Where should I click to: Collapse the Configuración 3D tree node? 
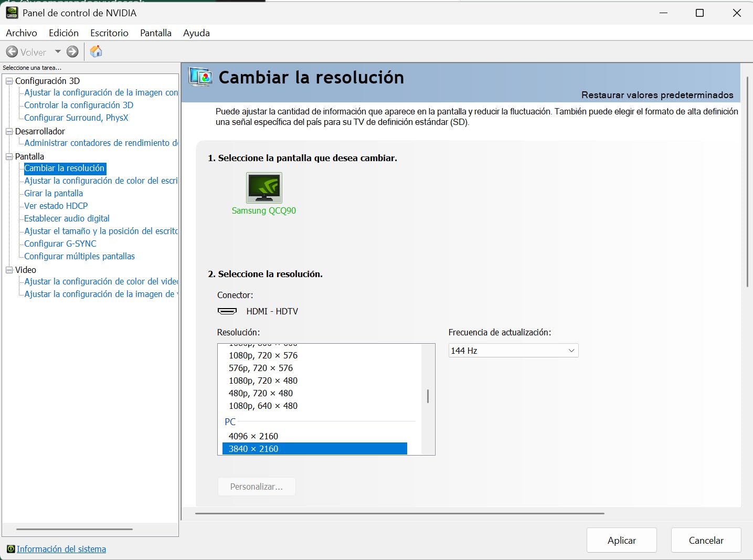pyautogui.click(x=9, y=81)
